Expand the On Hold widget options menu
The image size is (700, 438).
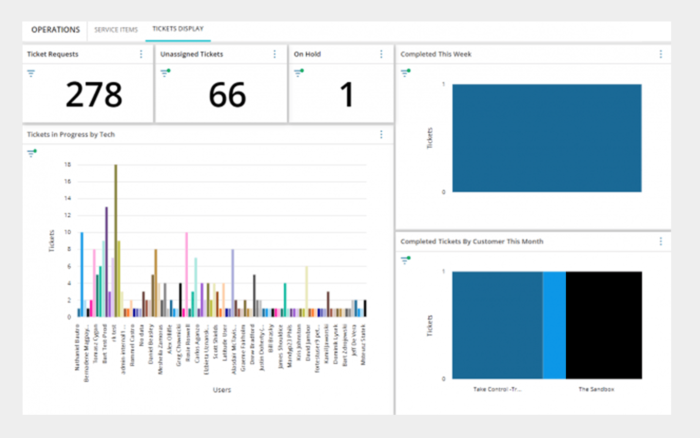380,54
